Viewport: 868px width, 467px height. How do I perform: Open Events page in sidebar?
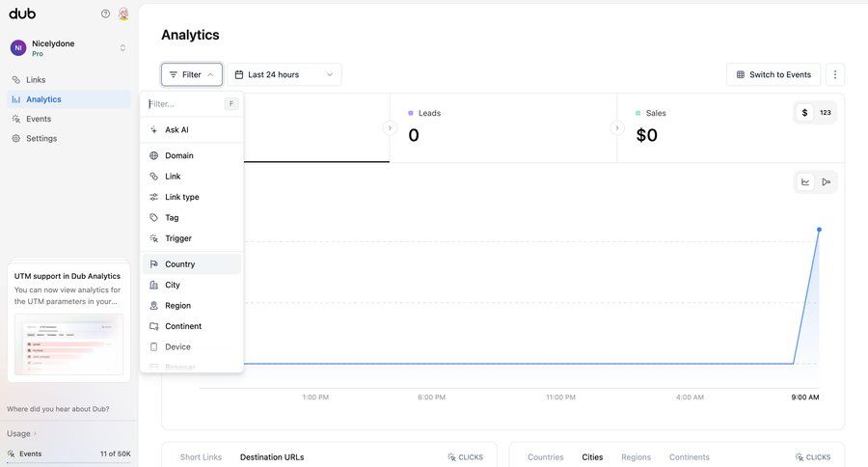coord(68,119)
